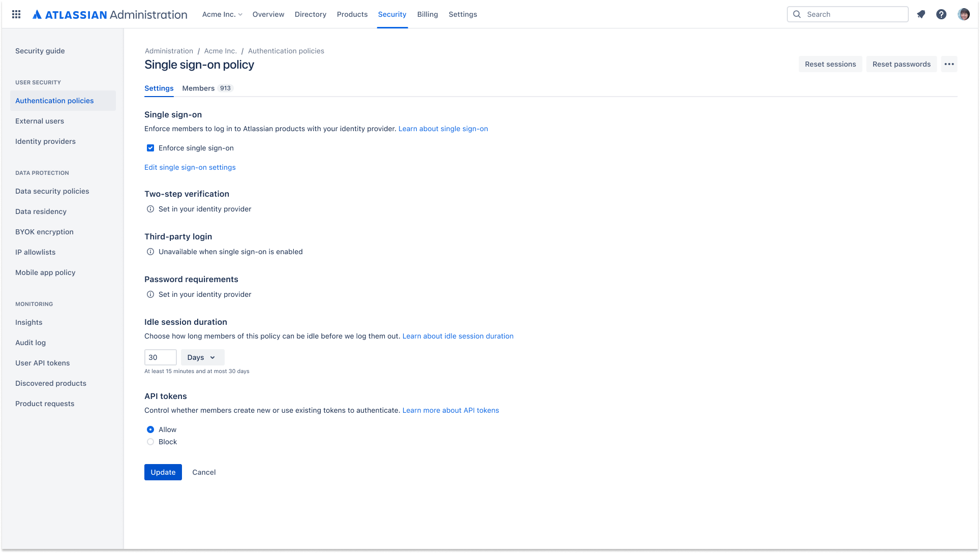Select the Block radio button for API tokens
The height and width of the screenshot is (553, 980).
(151, 441)
